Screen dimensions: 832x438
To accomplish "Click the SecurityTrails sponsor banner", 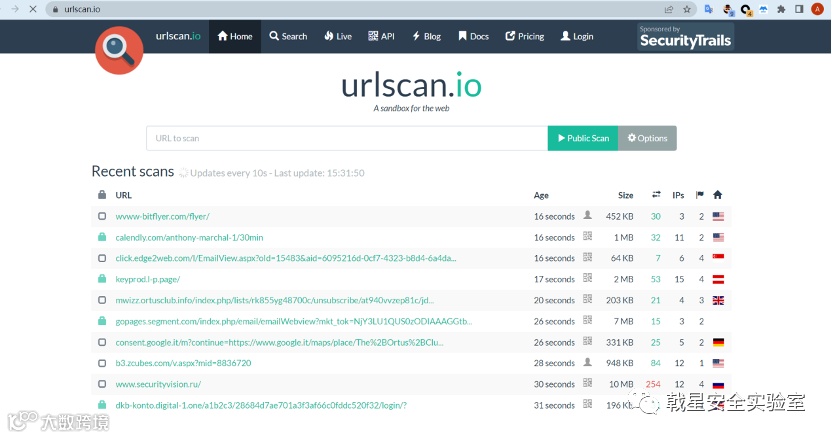I will coord(685,37).
